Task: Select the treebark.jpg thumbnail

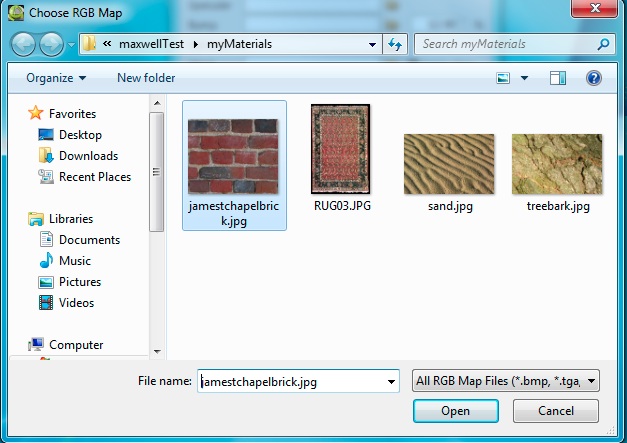Action: 557,164
